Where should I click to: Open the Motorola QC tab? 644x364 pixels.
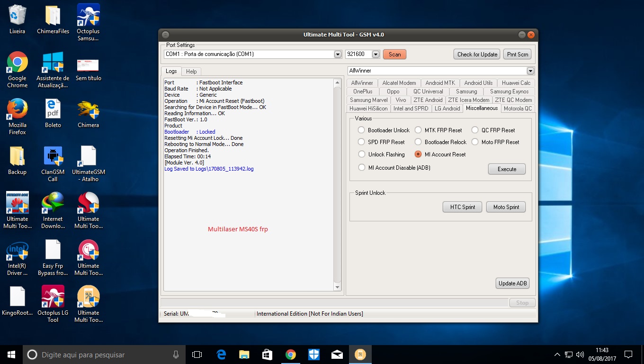tap(518, 108)
